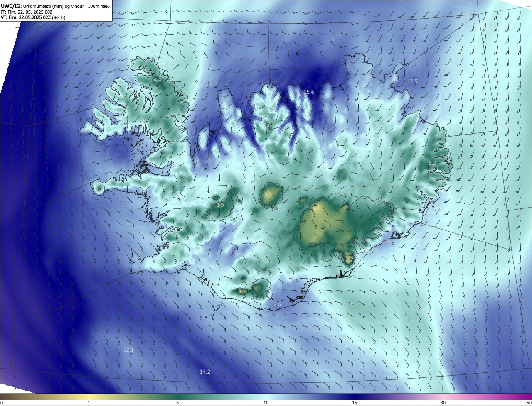Click the 5.7 value near Breiðafjörður
Image resolution: width=532 pixels, height=406 pixels.
point(162,154)
